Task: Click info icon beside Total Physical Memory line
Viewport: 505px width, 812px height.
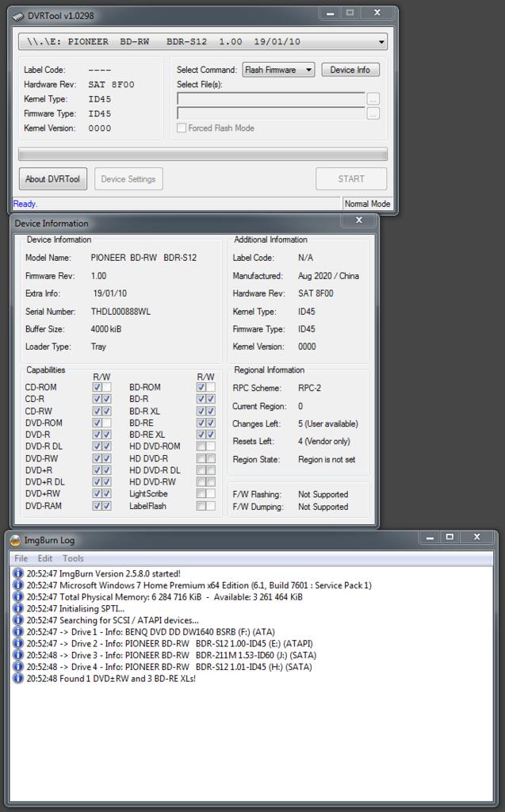Action: pos(18,596)
